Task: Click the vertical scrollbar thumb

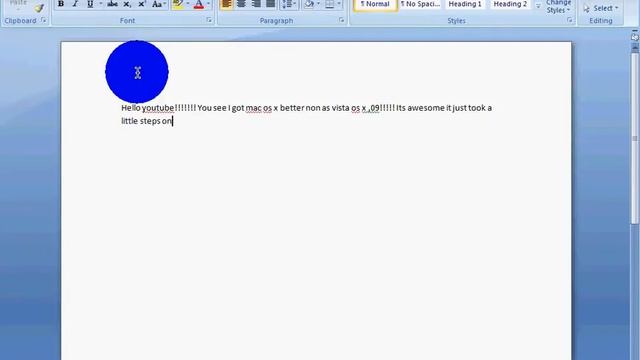Action: point(635,139)
